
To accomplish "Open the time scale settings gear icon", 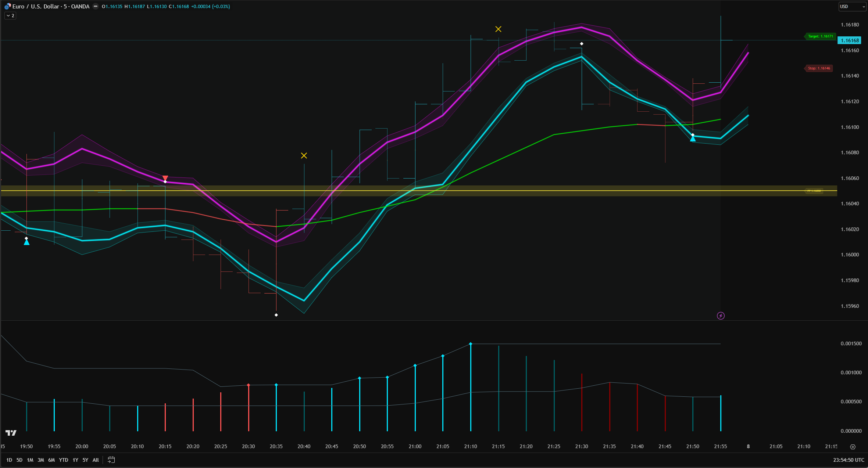I will (x=853, y=446).
